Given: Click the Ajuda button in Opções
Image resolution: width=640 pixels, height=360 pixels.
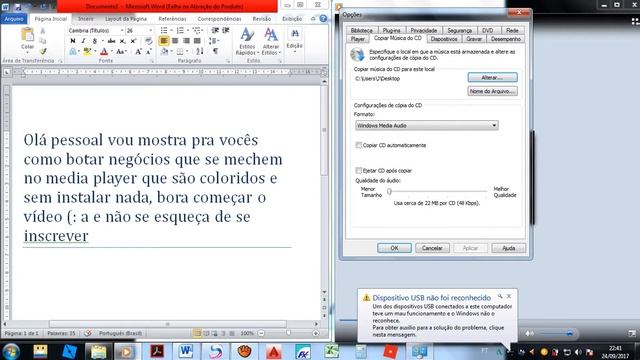Looking at the screenshot, I should 509,248.
